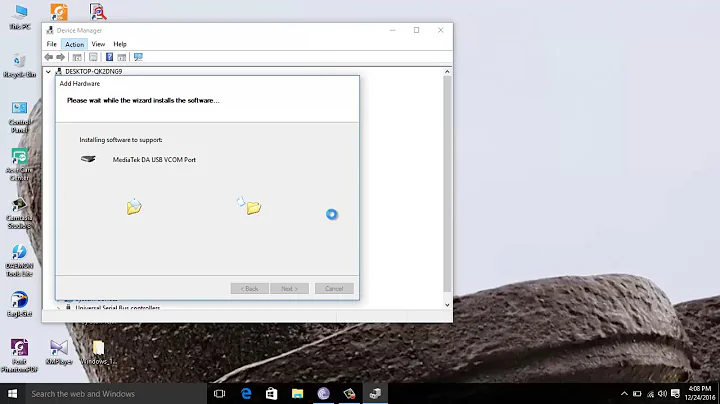Open the Windows Start menu
This screenshot has width=720, height=404.
pyautogui.click(x=12, y=393)
